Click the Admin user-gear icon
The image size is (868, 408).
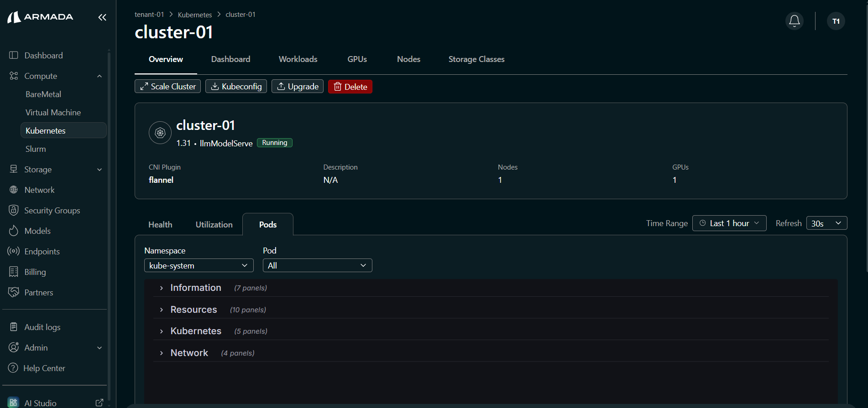[14, 347]
